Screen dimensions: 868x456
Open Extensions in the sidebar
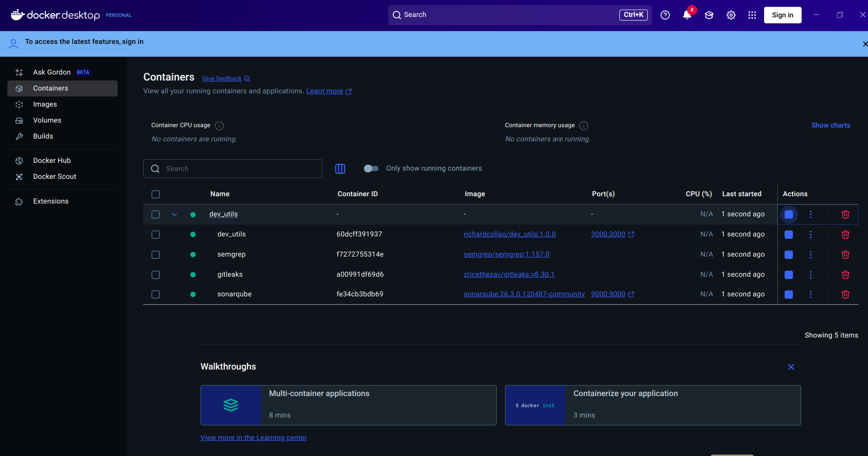coord(62,201)
